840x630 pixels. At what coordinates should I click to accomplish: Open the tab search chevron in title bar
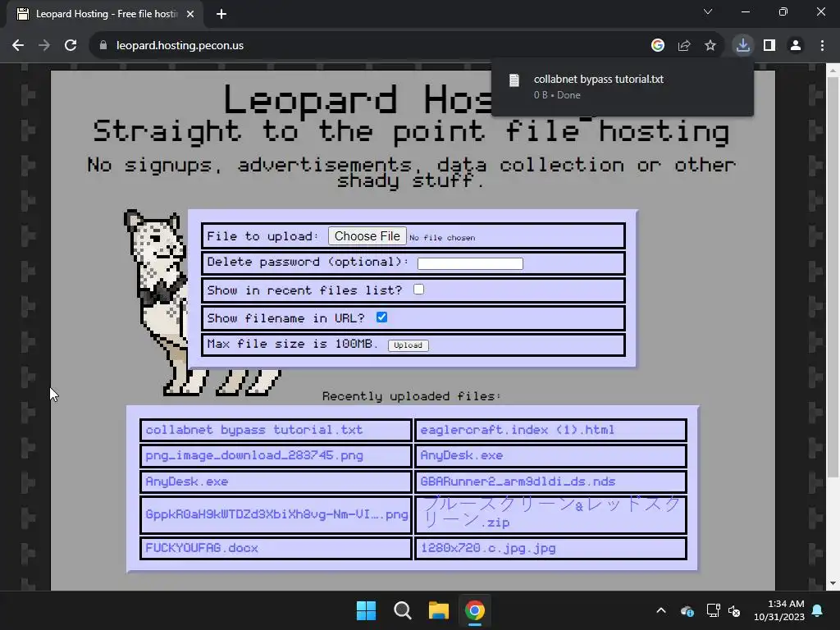pyautogui.click(x=708, y=11)
